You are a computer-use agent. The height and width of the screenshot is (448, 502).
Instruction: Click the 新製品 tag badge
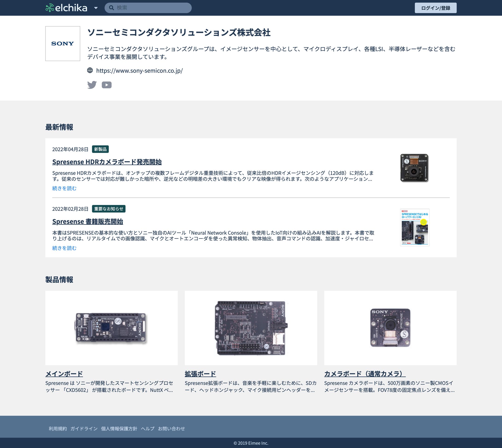pos(100,149)
